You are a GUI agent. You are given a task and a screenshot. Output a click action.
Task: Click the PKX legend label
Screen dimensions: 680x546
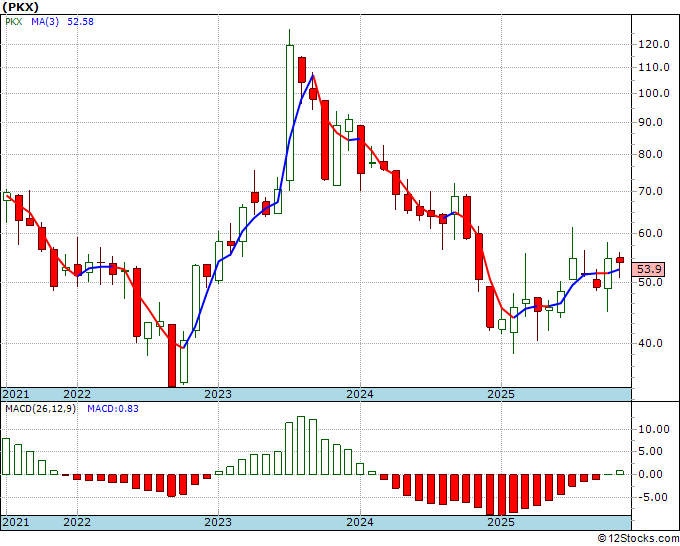tap(13, 21)
